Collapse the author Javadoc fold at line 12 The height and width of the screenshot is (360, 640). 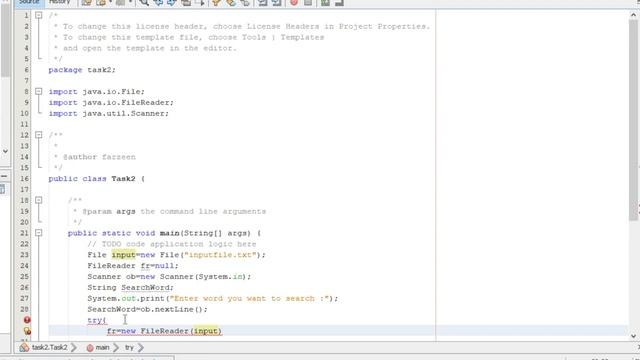click(38, 135)
